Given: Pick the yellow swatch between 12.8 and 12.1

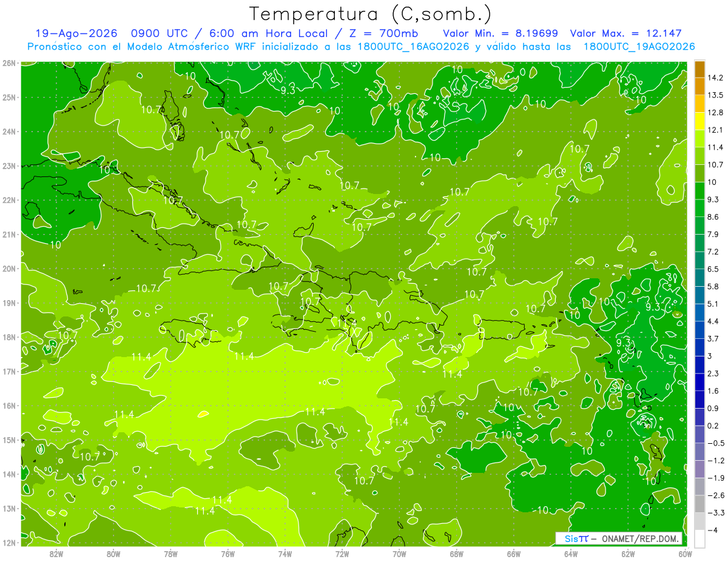Looking at the screenshot, I should [699, 121].
